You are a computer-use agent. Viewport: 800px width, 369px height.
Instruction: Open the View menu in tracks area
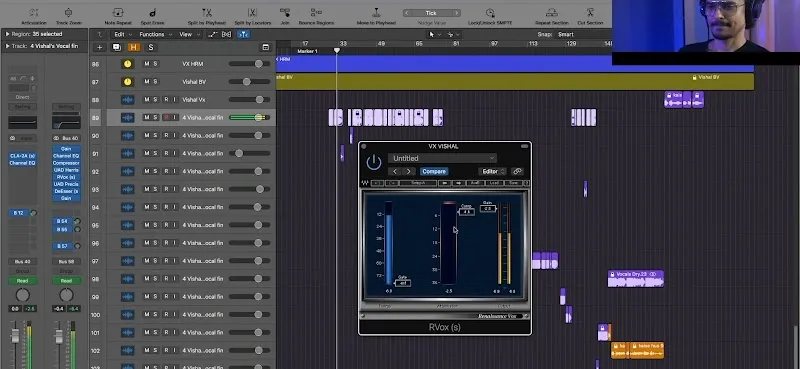point(188,34)
